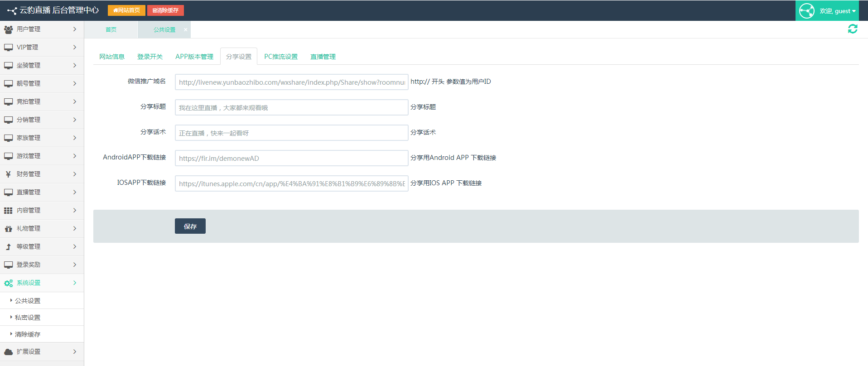Click the 游戏管理 monitor icon

[8, 156]
